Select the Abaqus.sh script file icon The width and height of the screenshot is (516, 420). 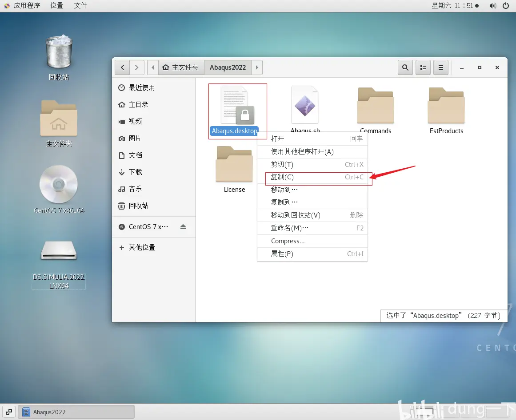[x=305, y=105]
